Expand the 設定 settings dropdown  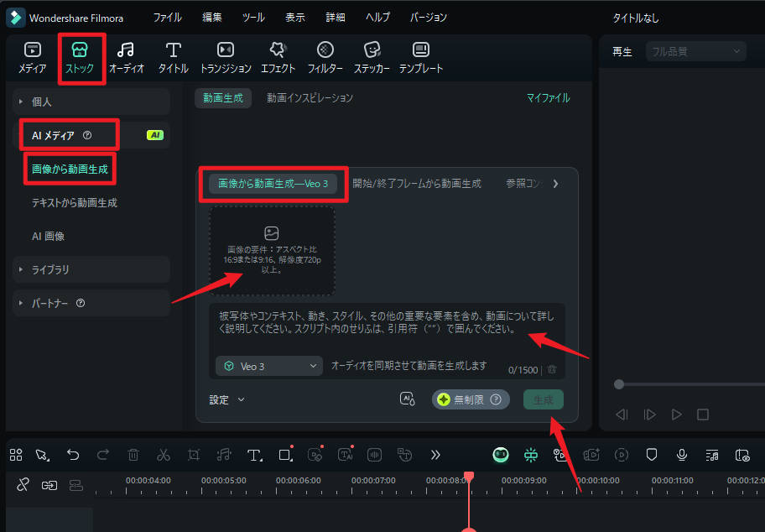tap(226, 399)
